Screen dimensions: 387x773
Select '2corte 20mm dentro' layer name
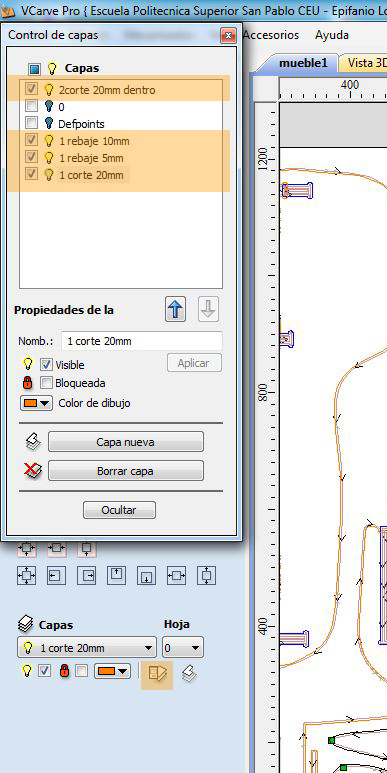[107, 90]
